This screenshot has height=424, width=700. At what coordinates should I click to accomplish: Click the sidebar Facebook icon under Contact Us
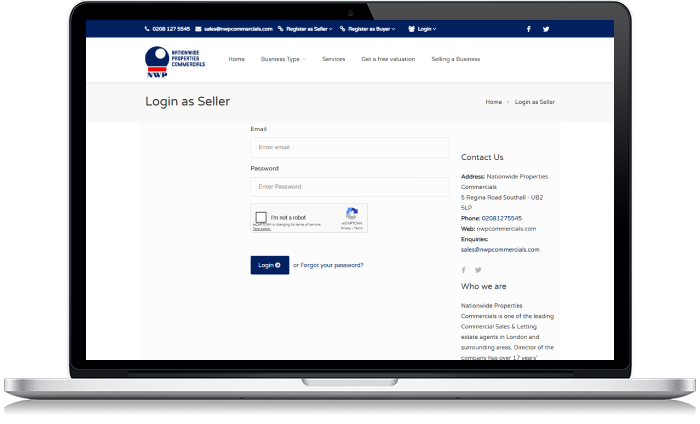pos(464,270)
